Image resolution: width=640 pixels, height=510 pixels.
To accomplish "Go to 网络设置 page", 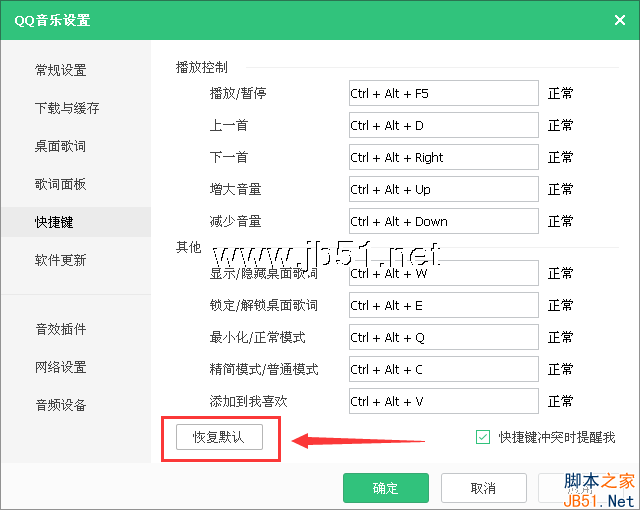I will [61, 367].
